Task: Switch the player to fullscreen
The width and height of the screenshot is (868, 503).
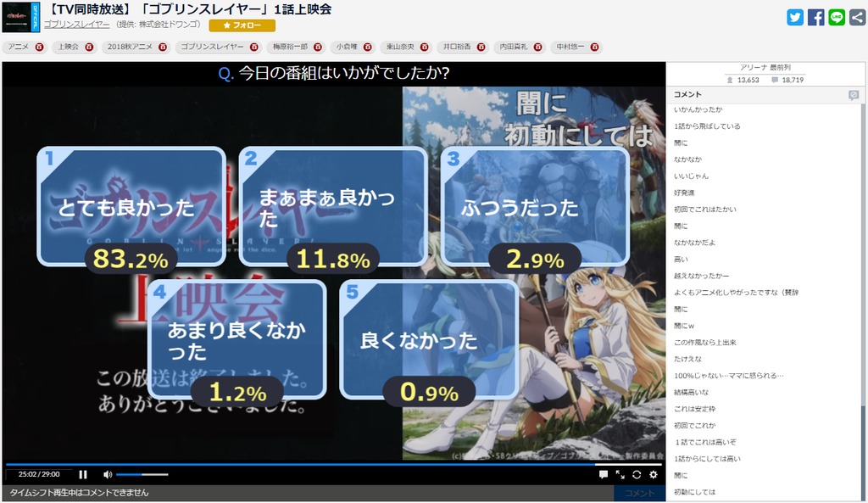Action: click(x=620, y=474)
